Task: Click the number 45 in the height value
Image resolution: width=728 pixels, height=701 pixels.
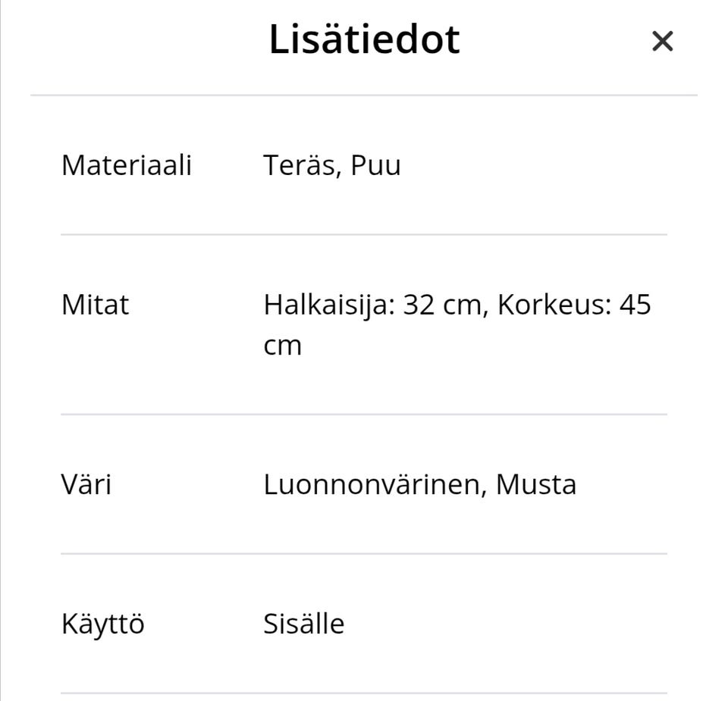Action: [x=635, y=305]
